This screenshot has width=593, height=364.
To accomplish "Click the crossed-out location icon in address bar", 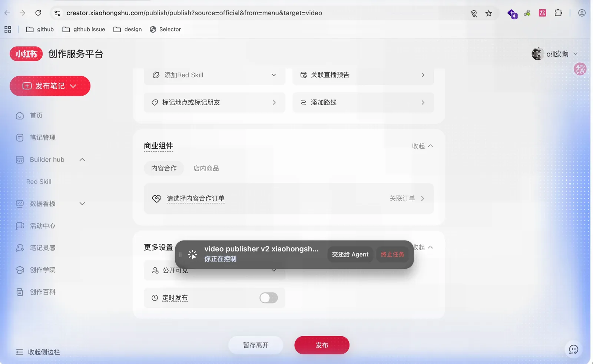I will [474, 14].
